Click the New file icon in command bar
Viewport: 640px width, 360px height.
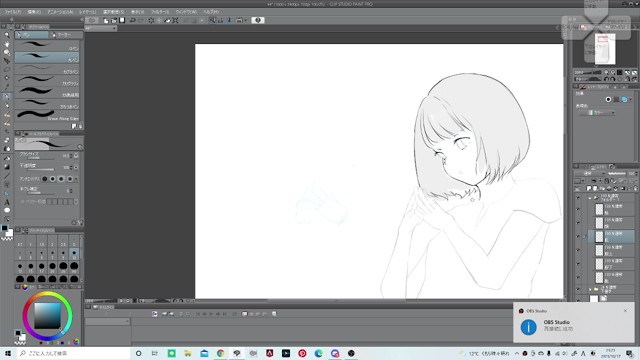pyautogui.click(x=106, y=20)
